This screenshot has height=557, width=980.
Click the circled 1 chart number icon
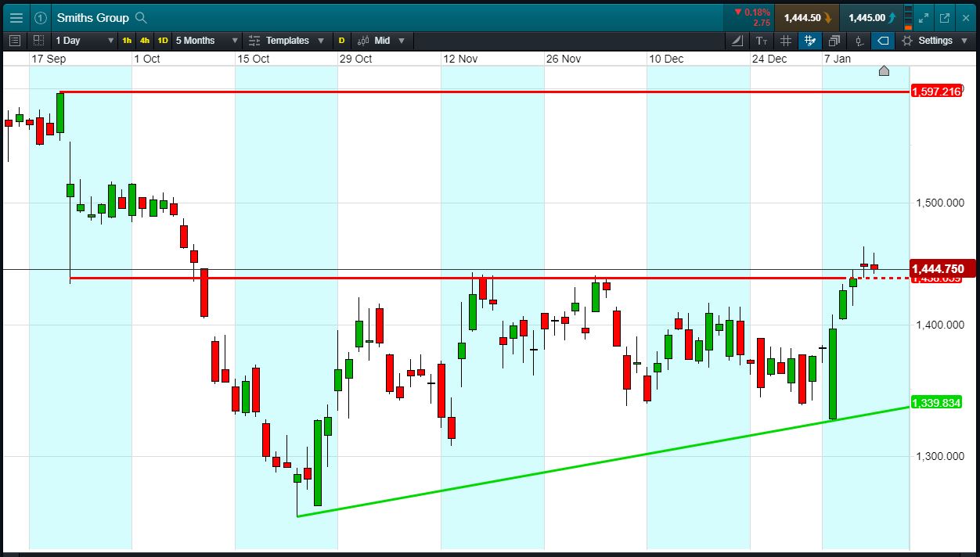(x=40, y=17)
